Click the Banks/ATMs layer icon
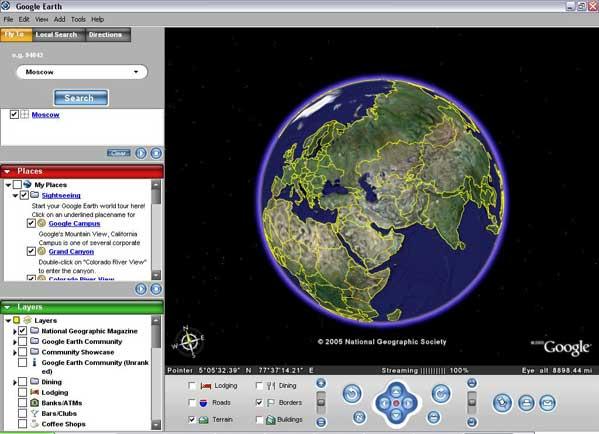Viewport: 599px width, 434px height. click(34, 403)
